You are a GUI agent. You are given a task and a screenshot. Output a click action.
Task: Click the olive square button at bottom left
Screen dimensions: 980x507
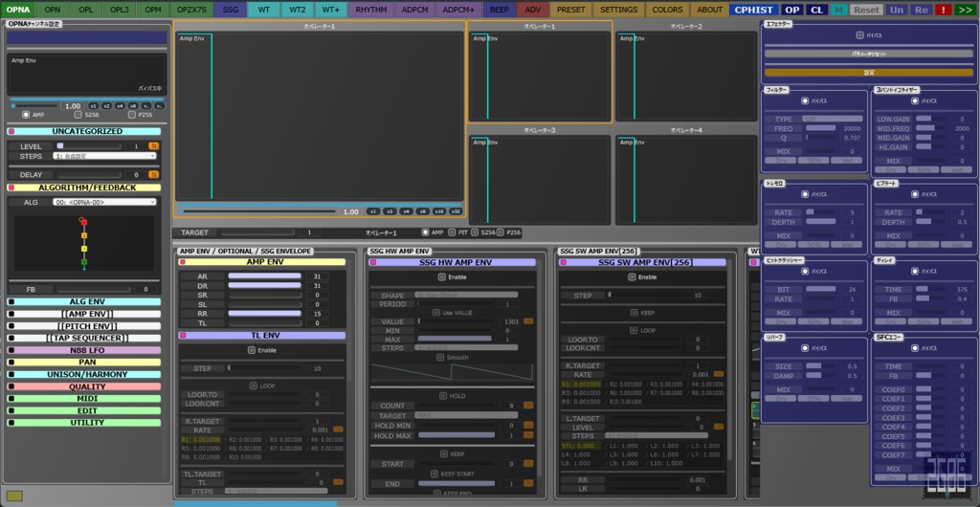[15, 496]
